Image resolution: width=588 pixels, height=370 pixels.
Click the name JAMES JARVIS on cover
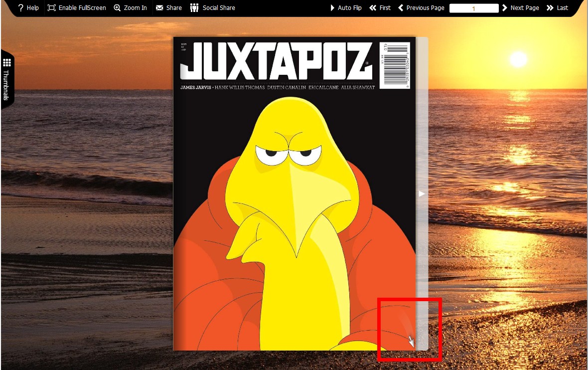196,87
